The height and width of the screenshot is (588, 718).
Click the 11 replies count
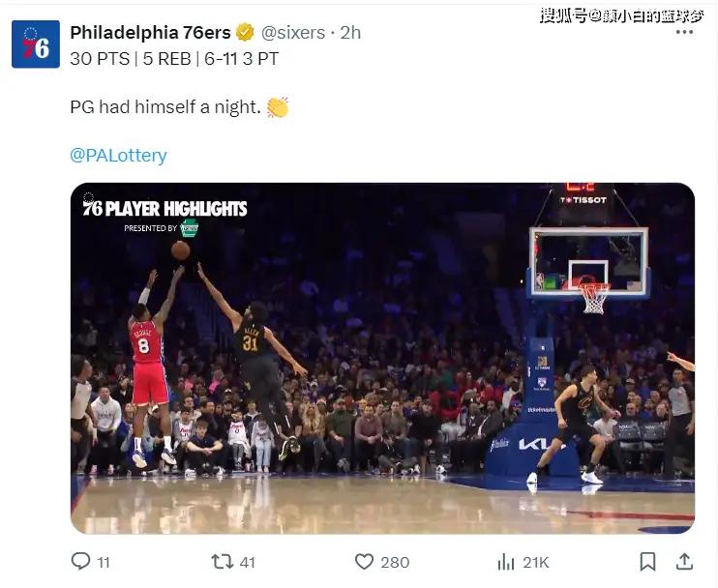[104, 563]
